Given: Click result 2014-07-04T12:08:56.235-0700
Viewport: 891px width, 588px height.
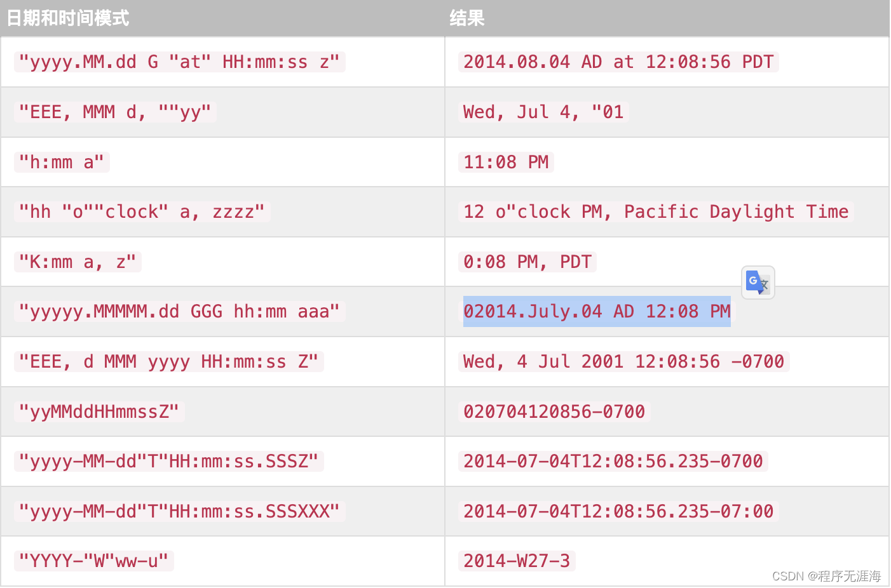Looking at the screenshot, I should (x=613, y=461).
